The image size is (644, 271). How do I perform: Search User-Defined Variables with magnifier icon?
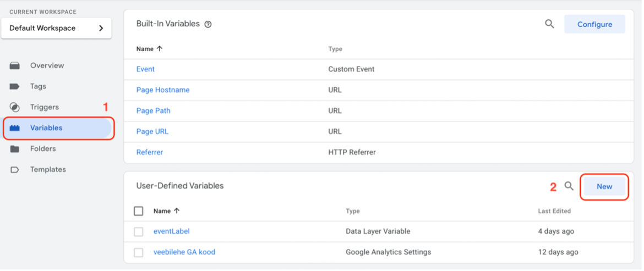pyautogui.click(x=569, y=186)
